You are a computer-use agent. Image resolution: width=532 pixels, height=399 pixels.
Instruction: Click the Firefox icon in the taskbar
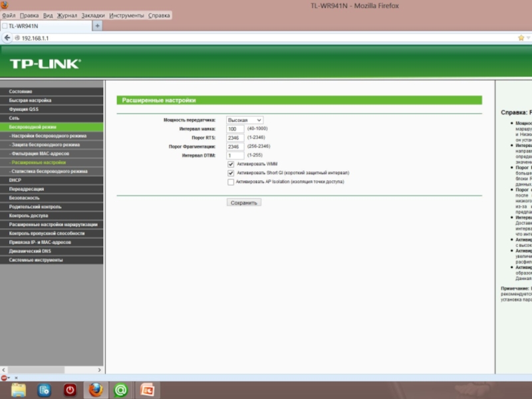[96, 390]
